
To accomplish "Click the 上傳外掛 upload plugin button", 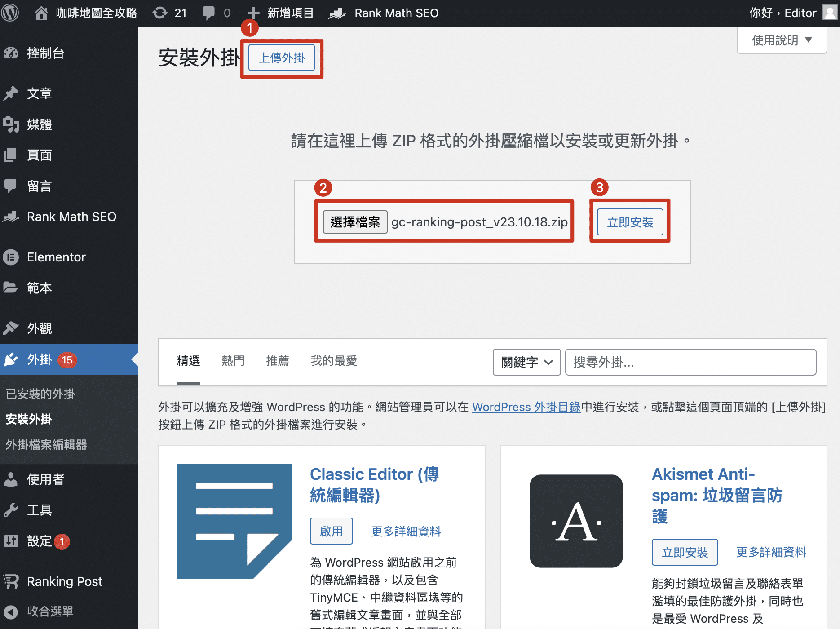I will point(282,58).
